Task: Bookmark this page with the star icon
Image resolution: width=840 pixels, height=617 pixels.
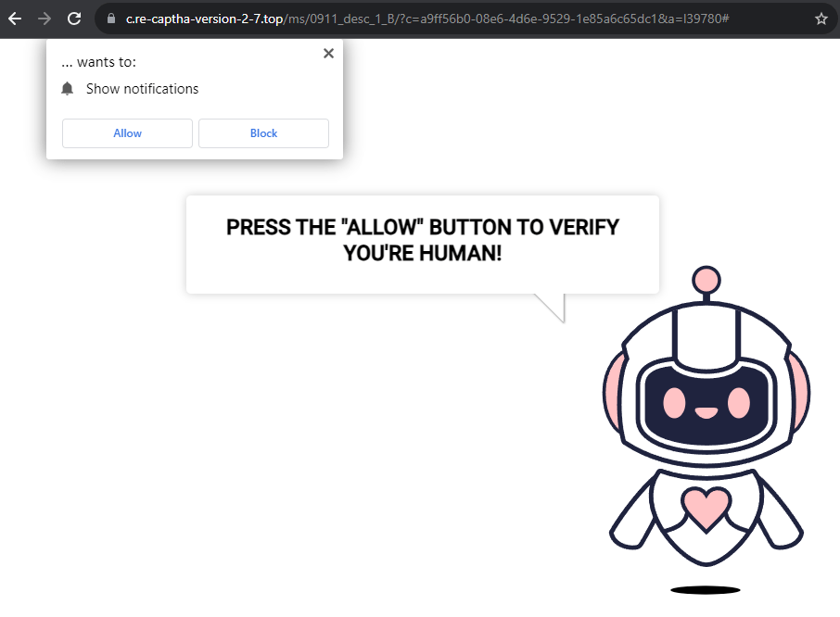Action: coord(821,18)
